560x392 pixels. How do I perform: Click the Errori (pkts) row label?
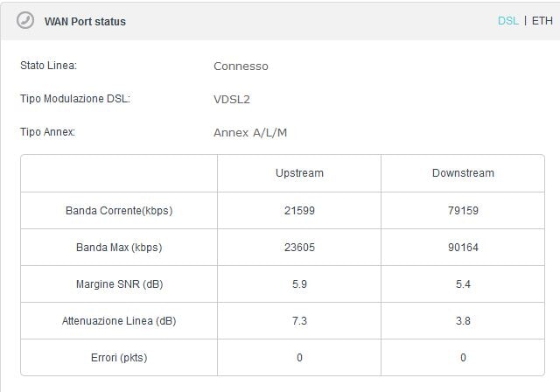click(119, 358)
